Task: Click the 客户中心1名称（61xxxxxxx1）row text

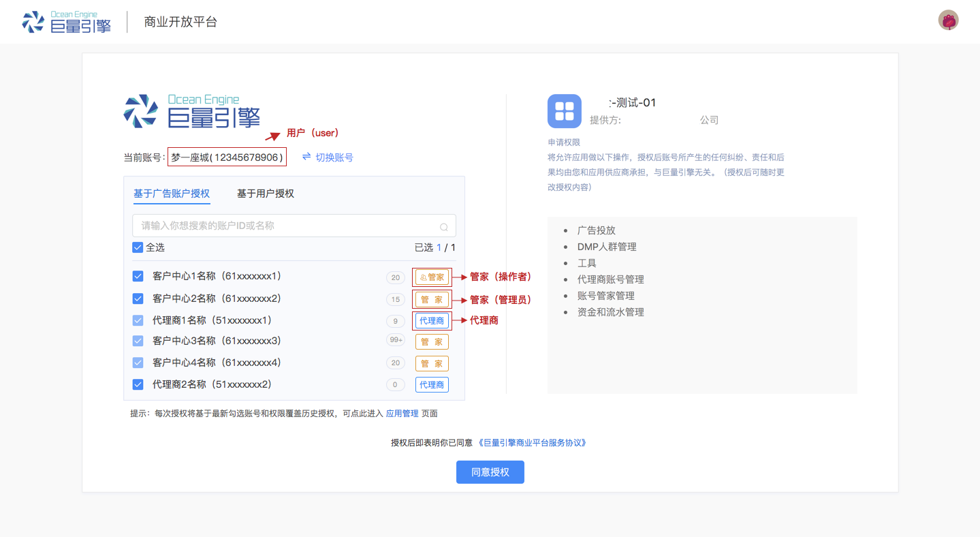Action: point(217,276)
